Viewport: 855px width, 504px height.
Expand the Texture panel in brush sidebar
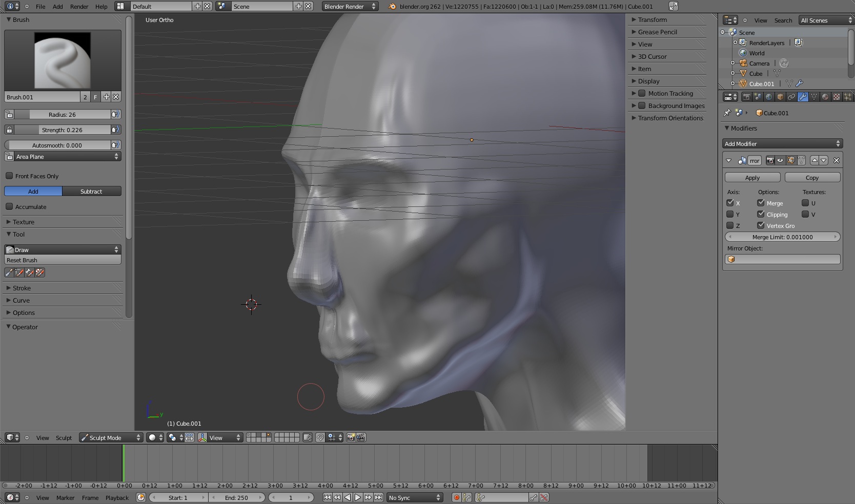(24, 222)
